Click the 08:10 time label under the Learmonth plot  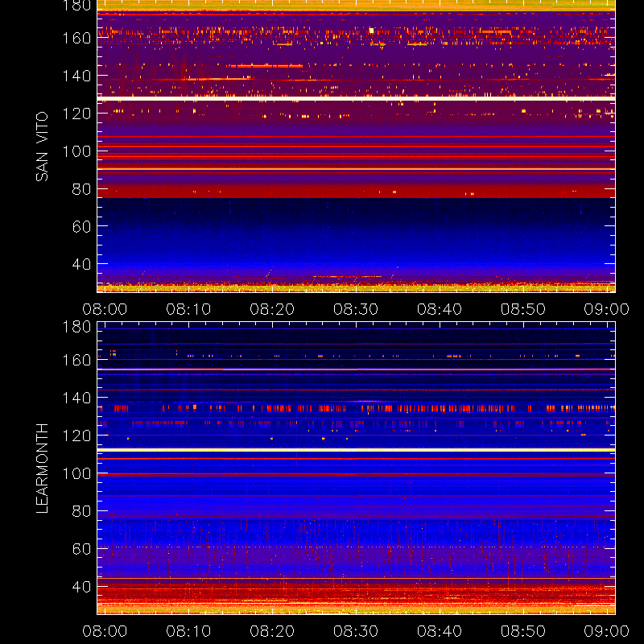point(188,631)
